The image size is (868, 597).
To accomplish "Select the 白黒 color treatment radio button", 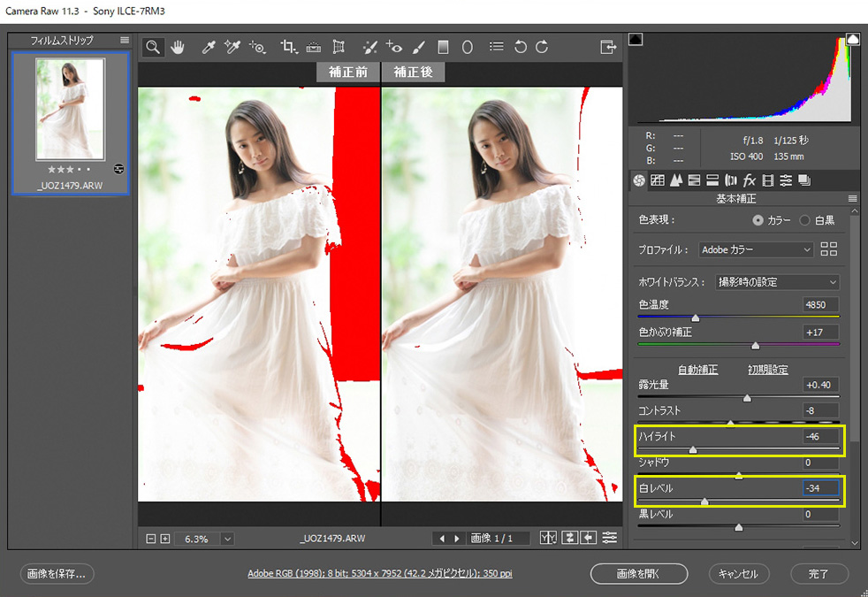I will (805, 220).
